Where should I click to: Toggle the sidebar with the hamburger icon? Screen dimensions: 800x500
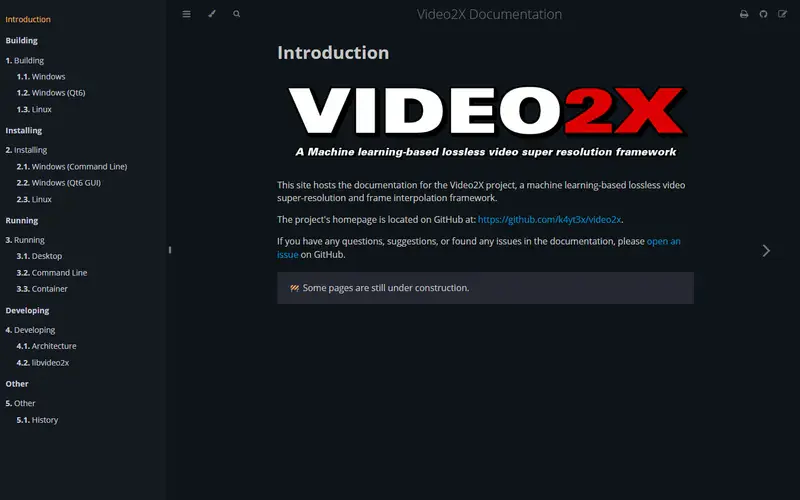(x=187, y=14)
